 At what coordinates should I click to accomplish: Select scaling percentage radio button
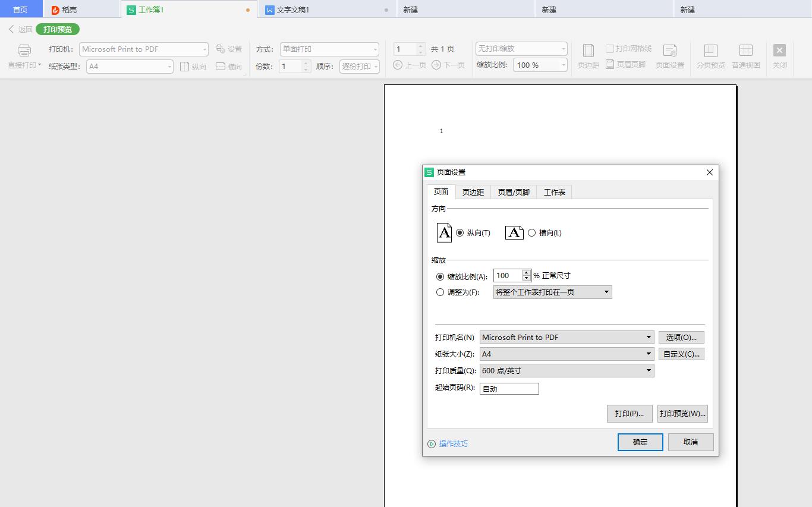click(x=440, y=276)
